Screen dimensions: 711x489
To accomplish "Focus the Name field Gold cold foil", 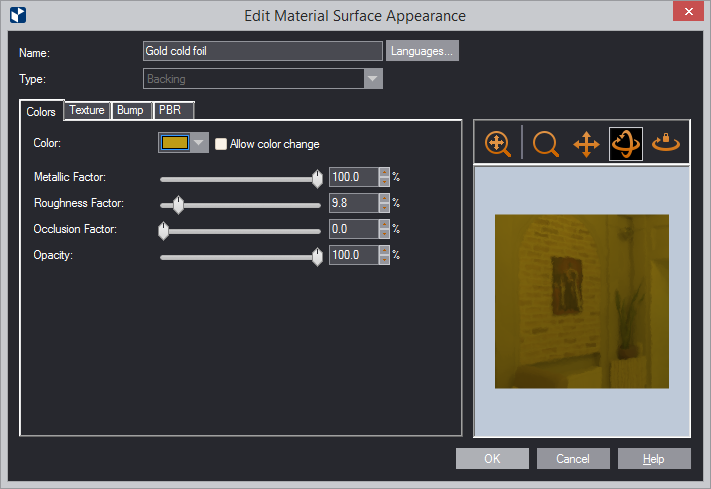I will tap(263, 51).
